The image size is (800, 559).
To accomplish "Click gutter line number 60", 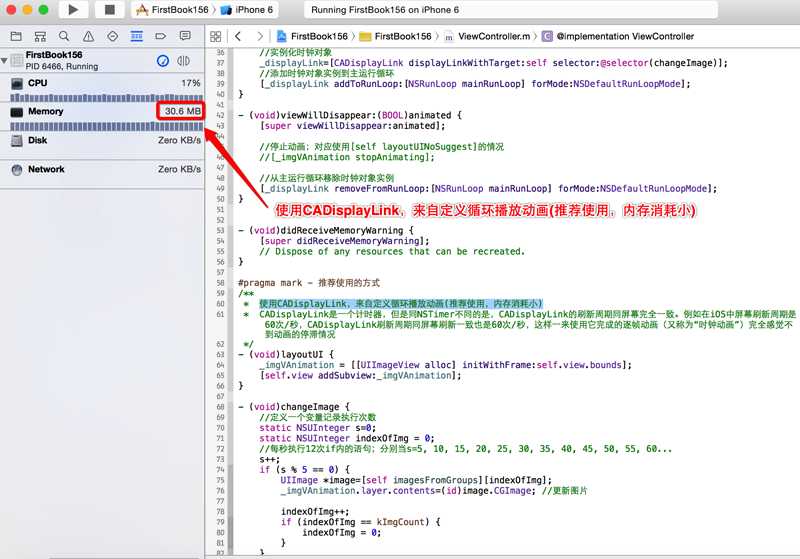I will click(x=220, y=303).
